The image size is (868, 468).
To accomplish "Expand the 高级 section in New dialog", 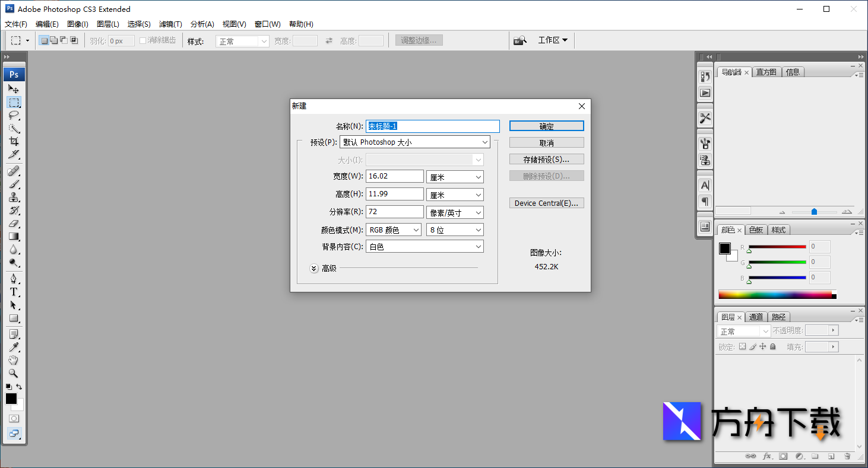I will pos(314,268).
